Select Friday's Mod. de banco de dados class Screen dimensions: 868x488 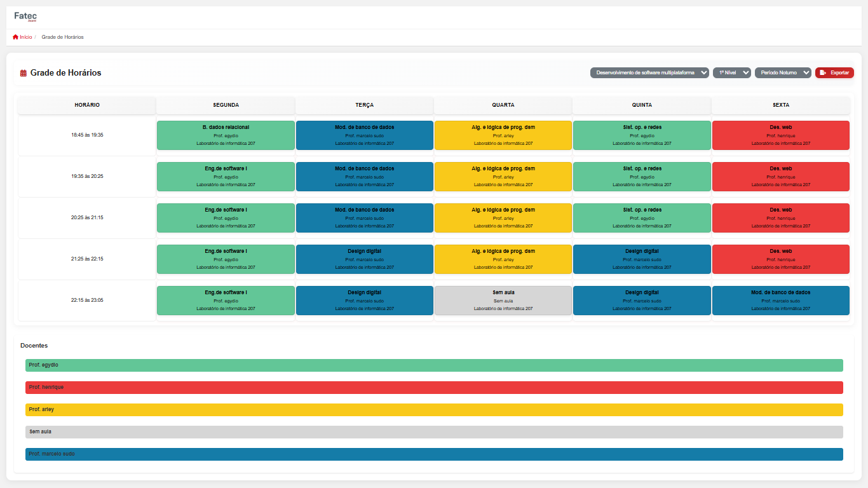pos(780,301)
